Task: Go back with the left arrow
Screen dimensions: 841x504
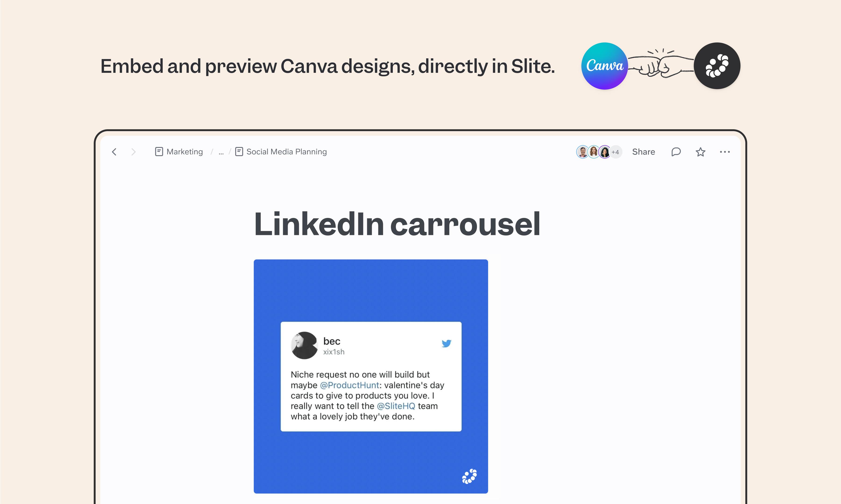Action: [114, 152]
